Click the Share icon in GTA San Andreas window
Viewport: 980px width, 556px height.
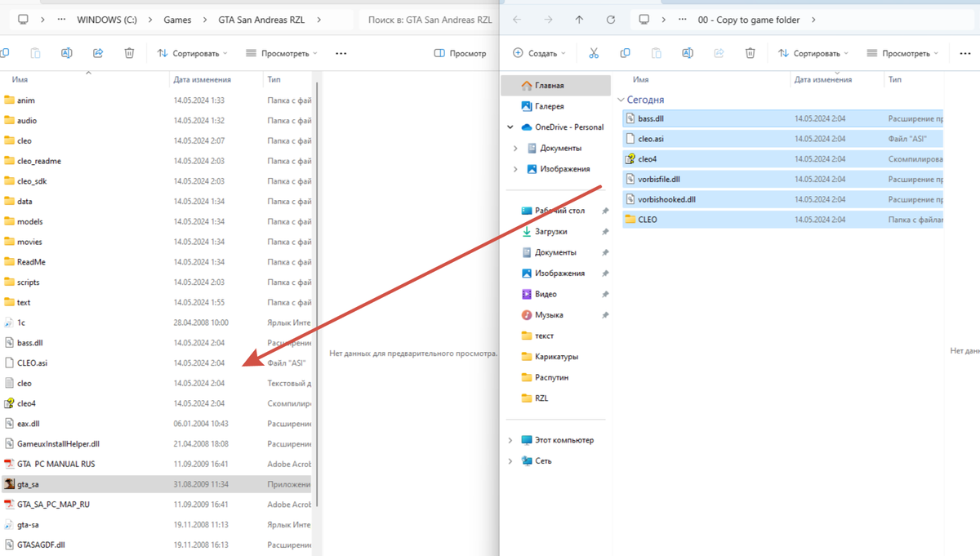(98, 53)
